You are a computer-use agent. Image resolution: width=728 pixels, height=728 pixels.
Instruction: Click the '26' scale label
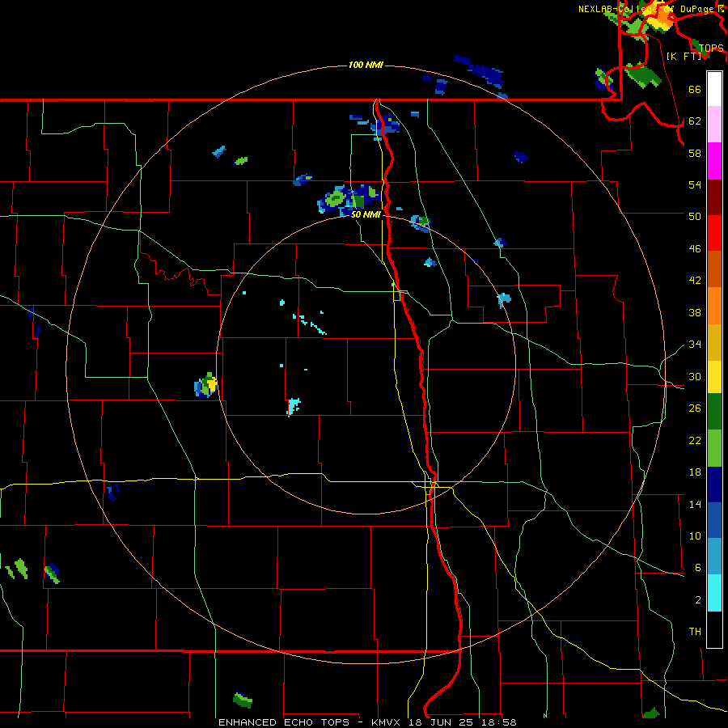pyautogui.click(x=695, y=408)
